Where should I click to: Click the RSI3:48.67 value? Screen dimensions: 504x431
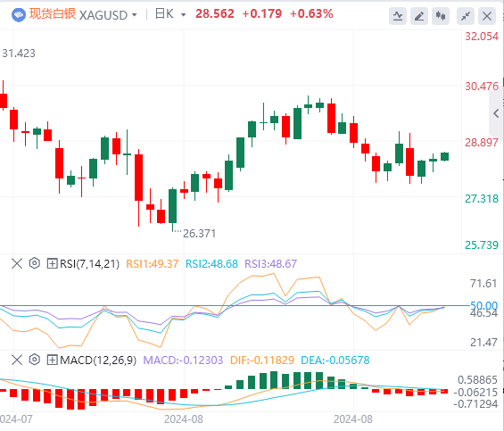(270, 264)
